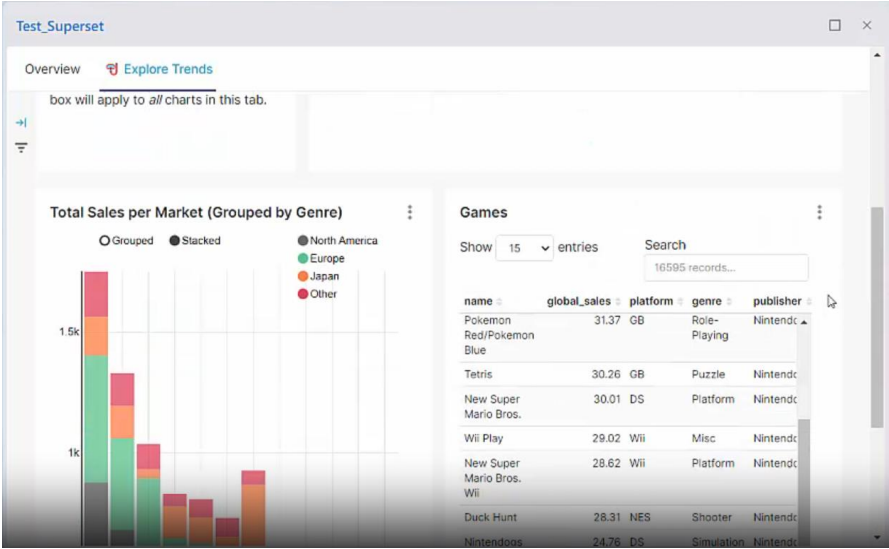
Task: Click the Games chart title
Action: click(483, 212)
